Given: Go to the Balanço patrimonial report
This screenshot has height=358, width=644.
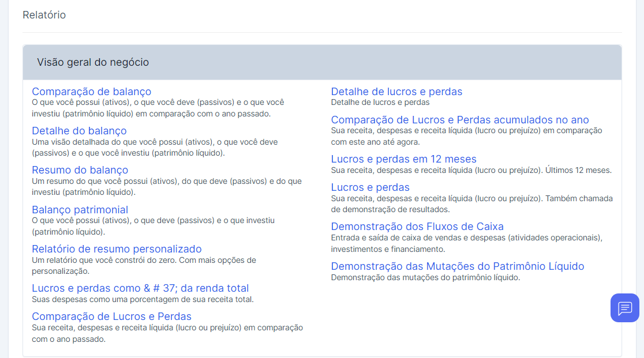Looking at the screenshot, I should (x=80, y=210).
